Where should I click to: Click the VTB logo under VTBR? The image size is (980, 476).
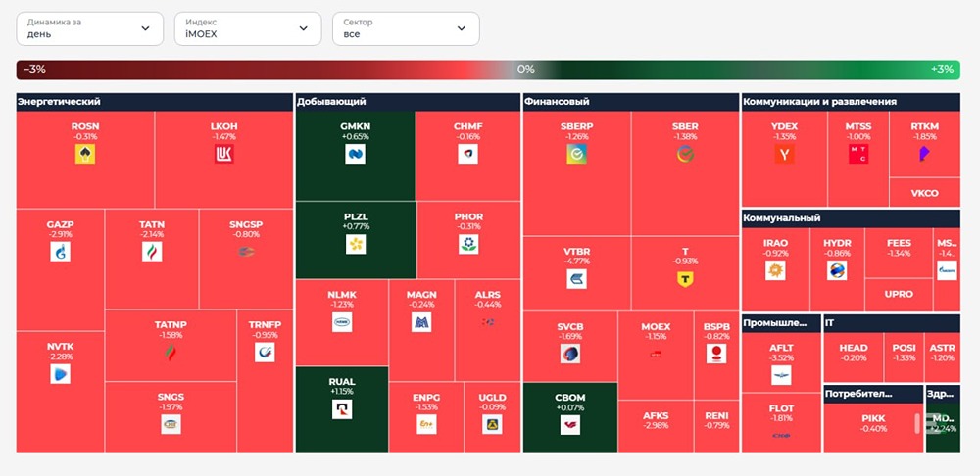click(x=576, y=278)
